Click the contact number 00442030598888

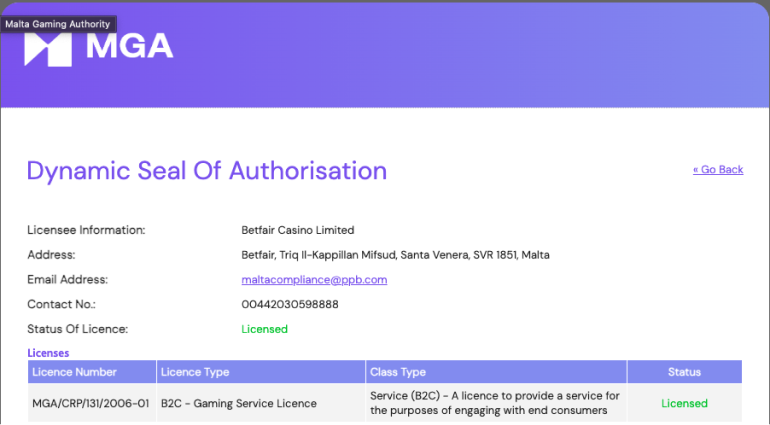click(290, 304)
